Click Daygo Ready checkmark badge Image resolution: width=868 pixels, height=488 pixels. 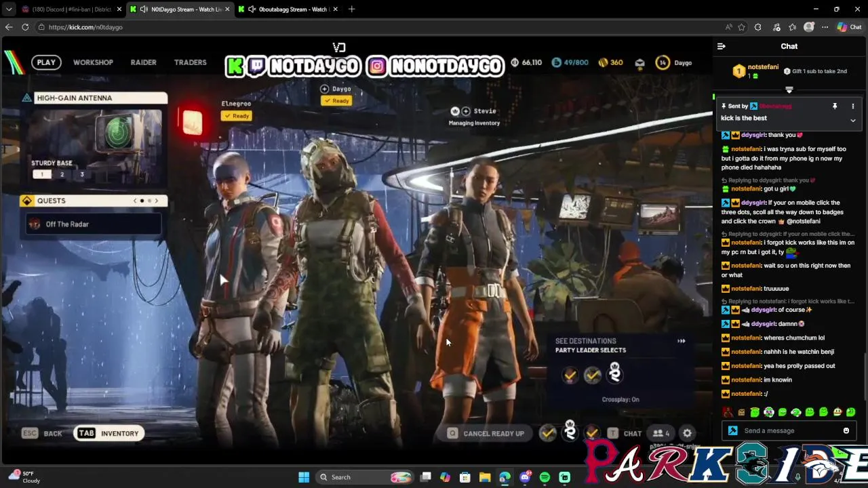pyautogui.click(x=336, y=101)
